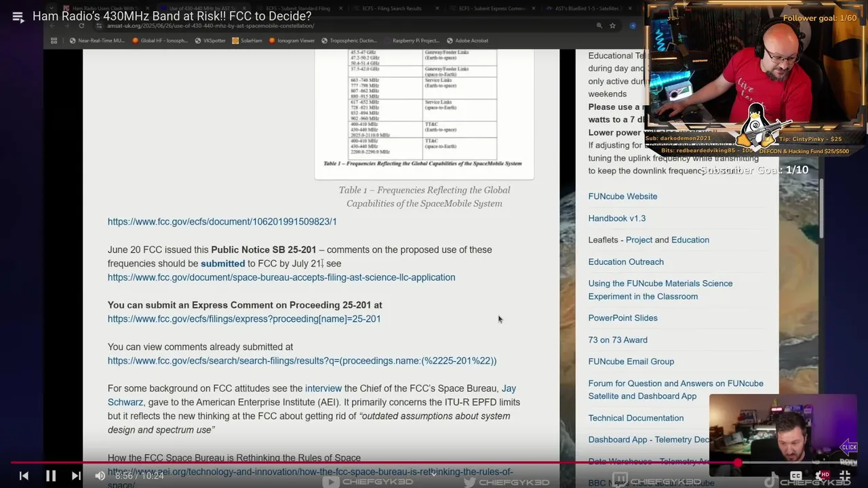Open the SolarHam bookmark
868x488 pixels.
pos(247,41)
